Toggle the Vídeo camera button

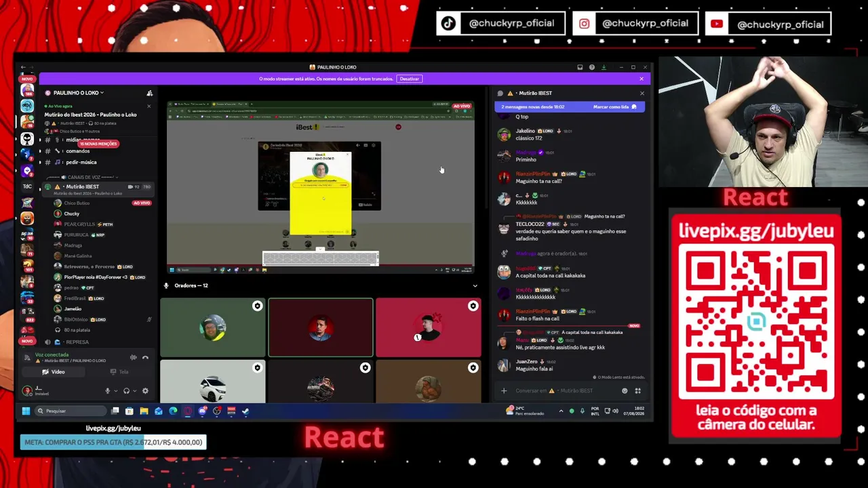click(54, 371)
